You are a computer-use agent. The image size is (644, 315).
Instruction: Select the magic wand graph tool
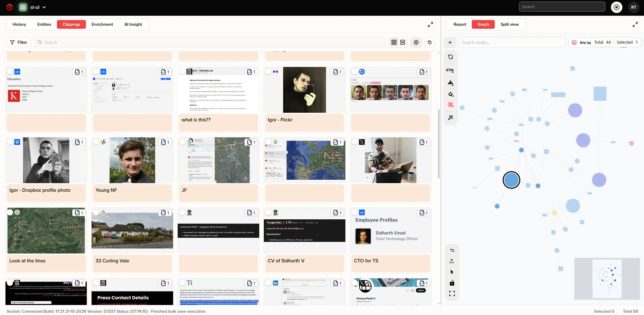(450, 118)
